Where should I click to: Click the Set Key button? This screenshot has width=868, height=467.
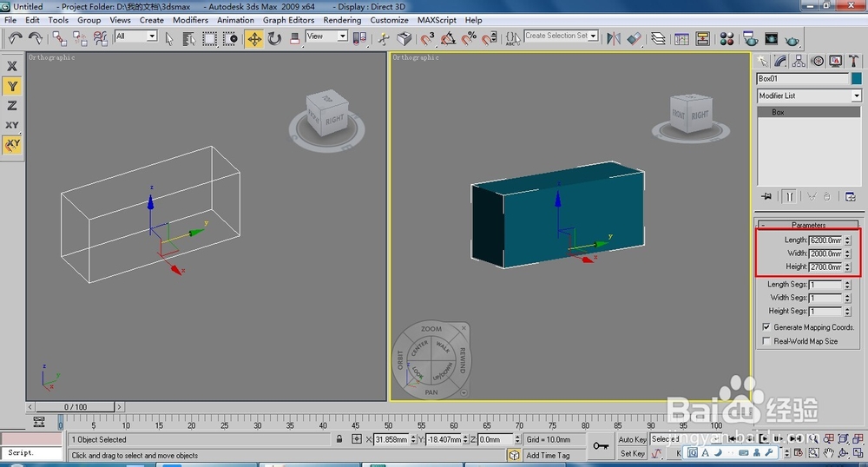point(632,454)
